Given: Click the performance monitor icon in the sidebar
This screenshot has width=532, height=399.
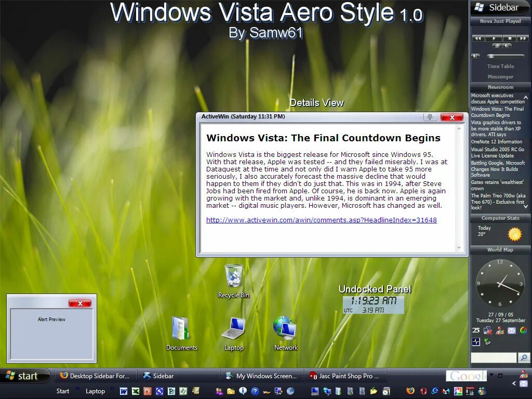Looking at the screenshot, I should [x=476, y=341].
